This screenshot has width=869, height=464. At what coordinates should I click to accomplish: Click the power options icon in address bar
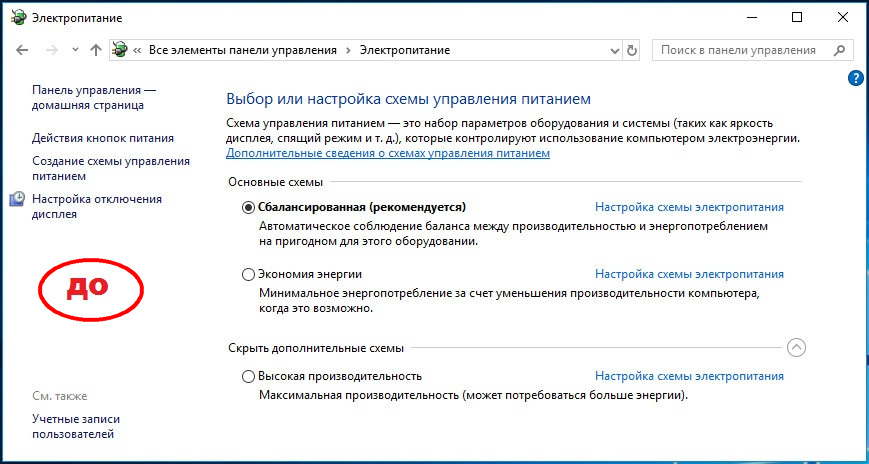pyautogui.click(x=121, y=50)
